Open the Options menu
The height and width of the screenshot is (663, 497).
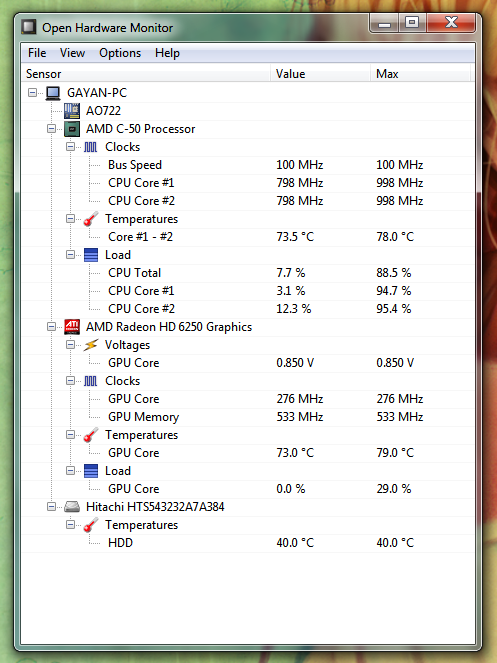pos(120,53)
